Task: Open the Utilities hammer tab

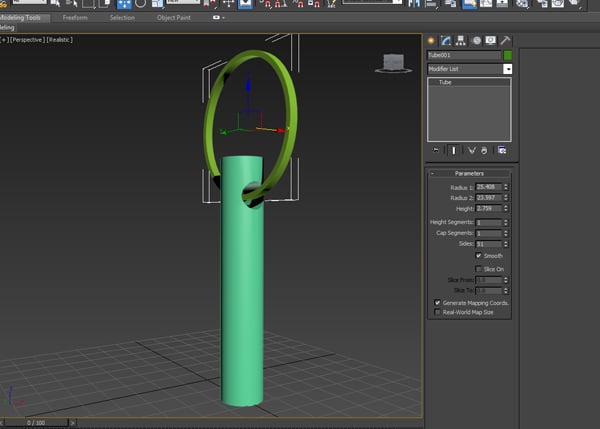Action: coord(505,41)
